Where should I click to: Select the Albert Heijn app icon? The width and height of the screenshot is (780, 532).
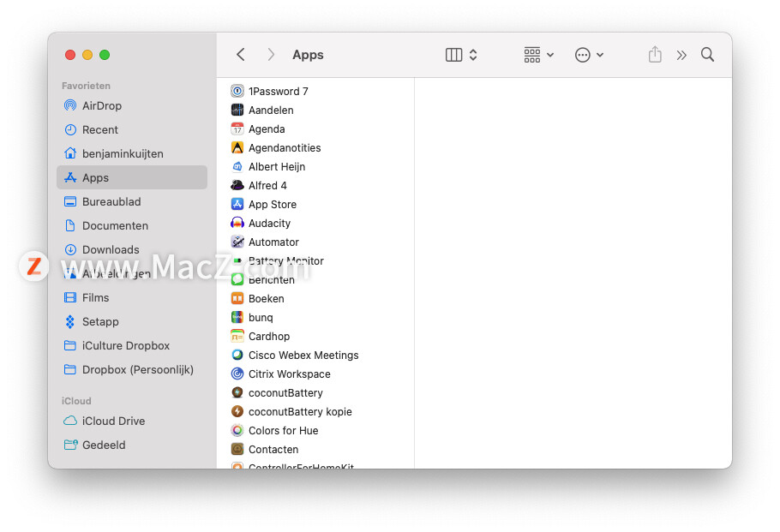pos(237,166)
